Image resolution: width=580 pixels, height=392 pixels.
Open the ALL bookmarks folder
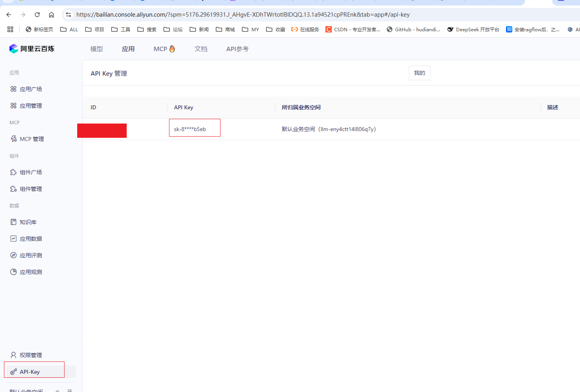[x=69, y=29]
